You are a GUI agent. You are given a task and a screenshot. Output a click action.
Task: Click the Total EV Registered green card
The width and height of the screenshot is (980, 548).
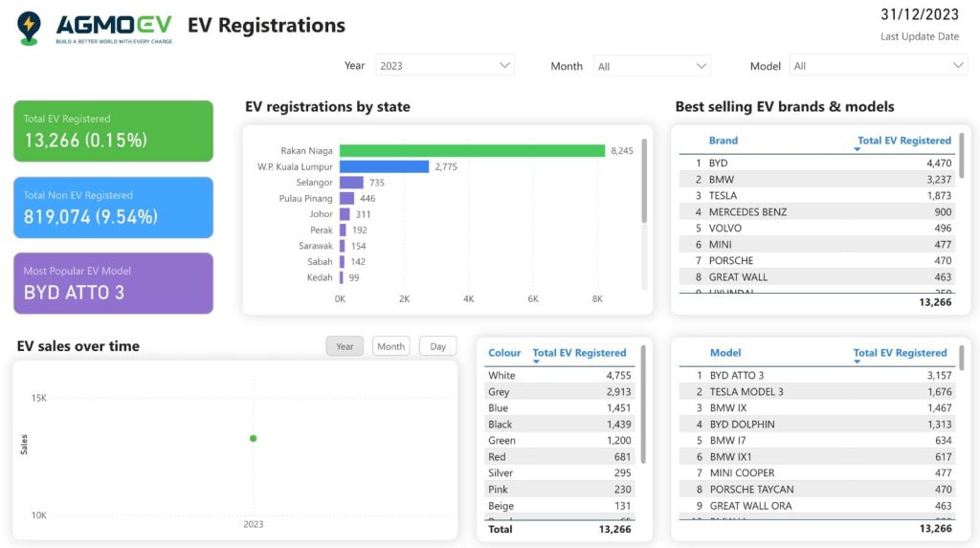tap(113, 131)
